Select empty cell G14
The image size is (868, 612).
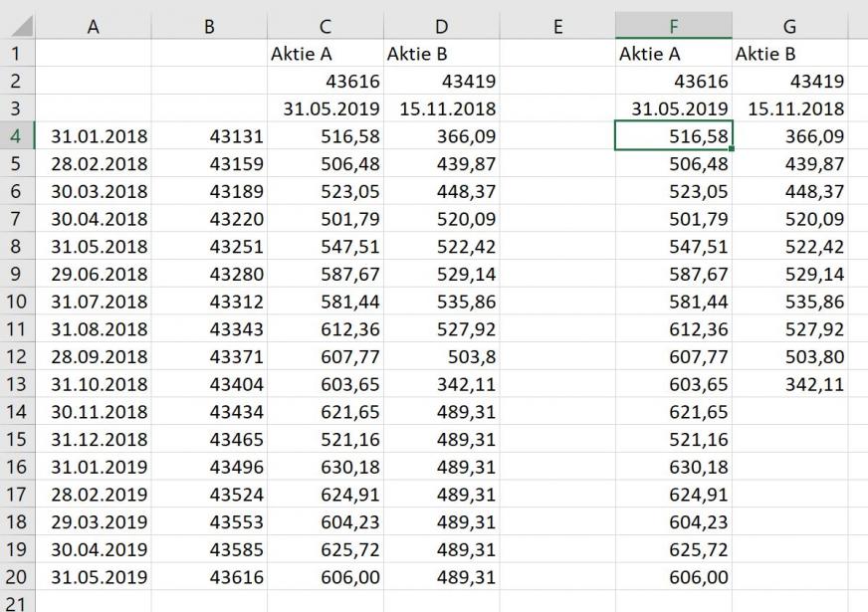coord(790,412)
